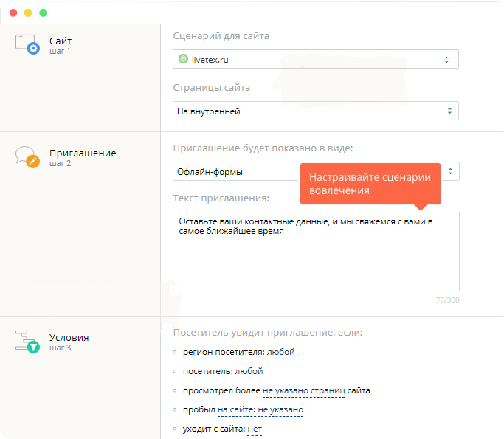This screenshot has height=439, width=504.
Task: Edit 'не указано страниц' viewed pages link
Action: (303, 391)
